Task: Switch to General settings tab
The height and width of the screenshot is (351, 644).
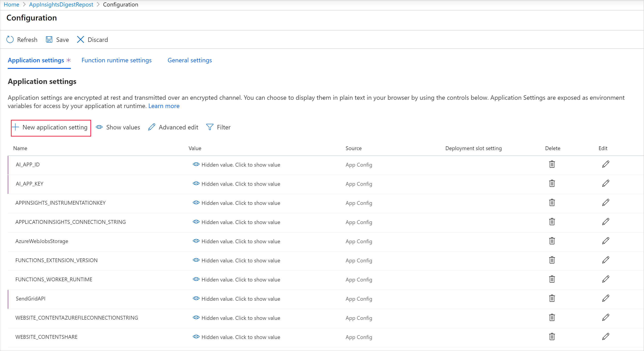Action: [190, 60]
